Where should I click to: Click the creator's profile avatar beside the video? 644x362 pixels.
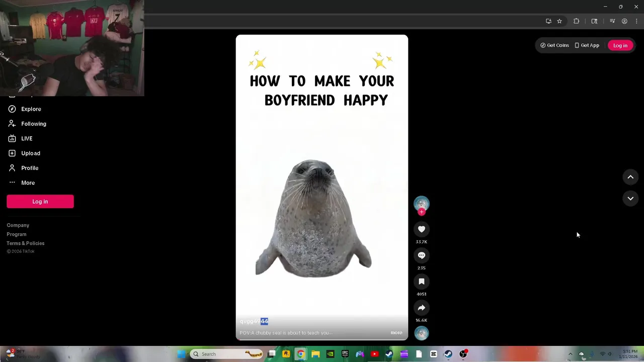pos(422,203)
